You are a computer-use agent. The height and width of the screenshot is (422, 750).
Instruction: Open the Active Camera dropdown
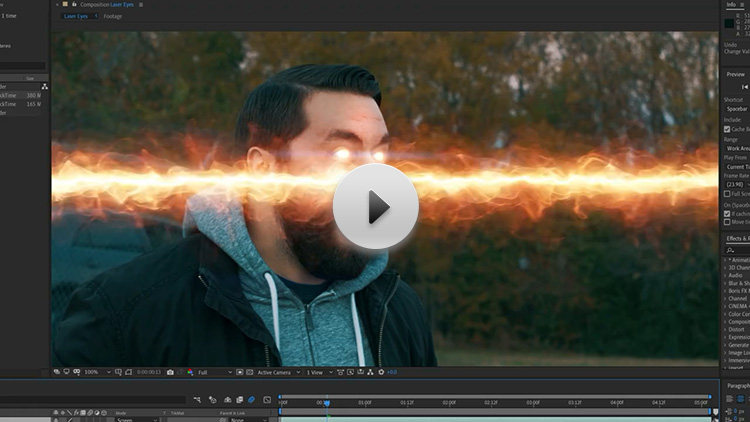(x=279, y=372)
